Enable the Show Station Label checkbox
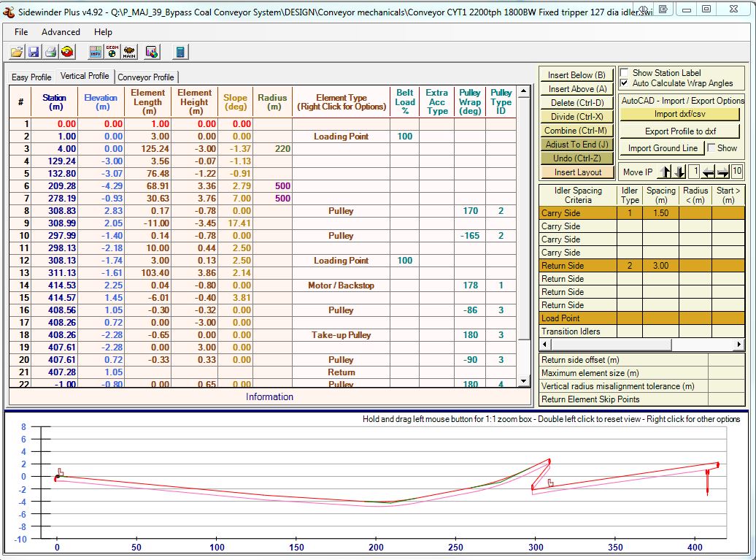The image size is (756, 560). point(624,73)
